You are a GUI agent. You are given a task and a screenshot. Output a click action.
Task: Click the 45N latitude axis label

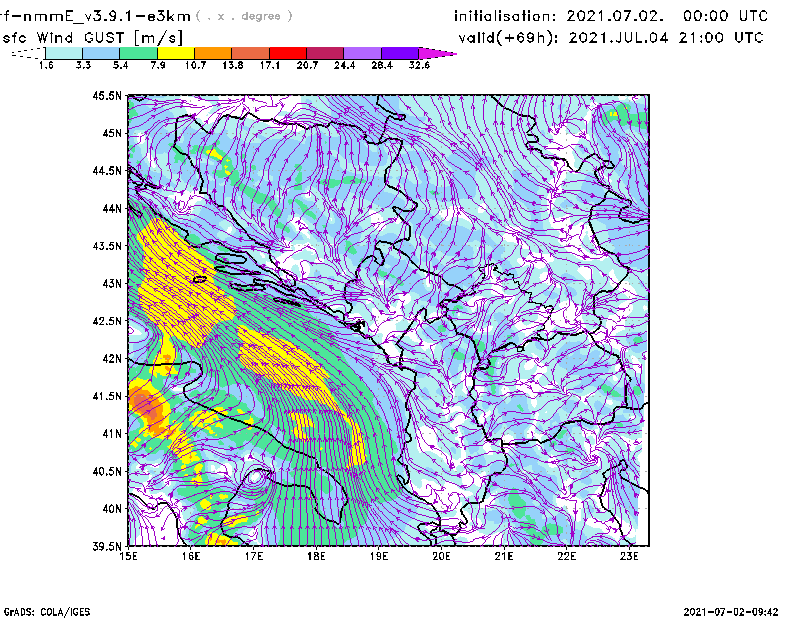(x=112, y=133)
